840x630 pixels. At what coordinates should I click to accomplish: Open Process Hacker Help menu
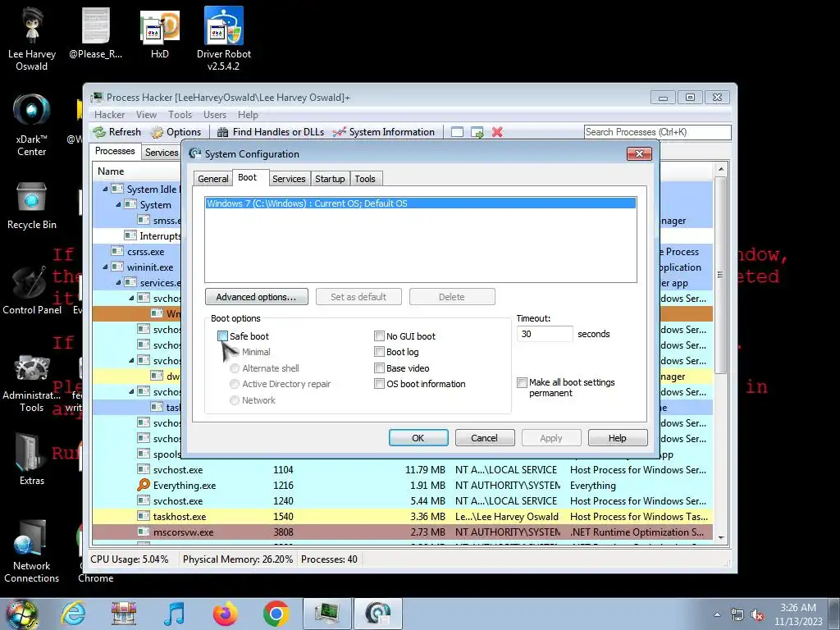(248, 115)
